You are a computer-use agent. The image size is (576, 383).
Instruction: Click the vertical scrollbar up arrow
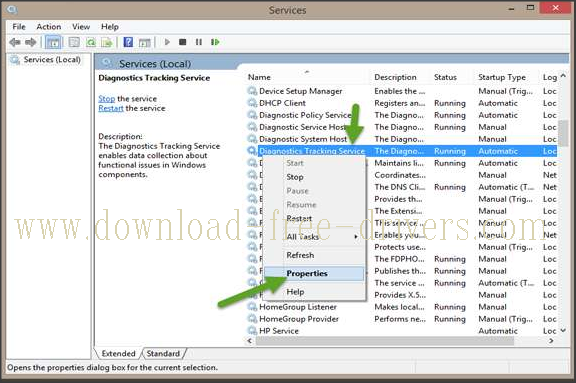563,76
